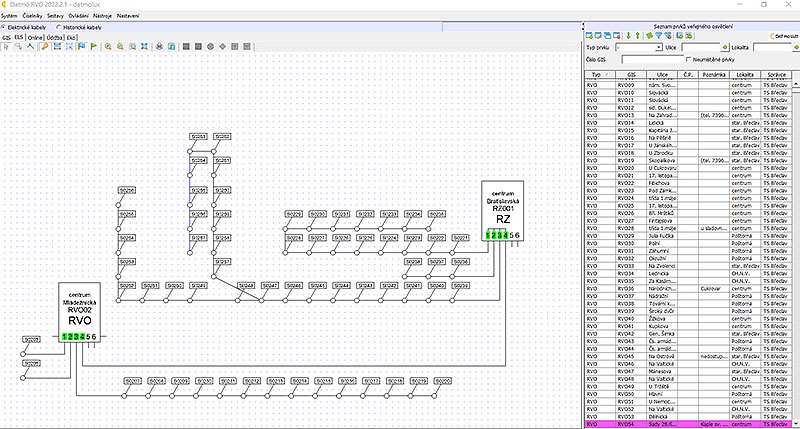
Task: Edit element icon with pencil in list toolbar
Action: tap(598, 36)
